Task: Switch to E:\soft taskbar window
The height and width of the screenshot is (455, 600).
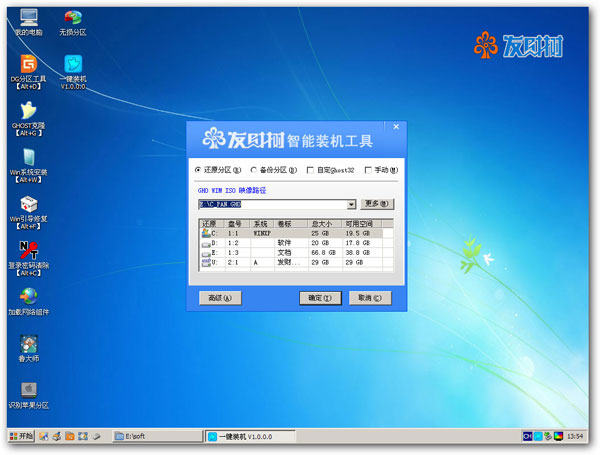Action: [x=157, y=436]
